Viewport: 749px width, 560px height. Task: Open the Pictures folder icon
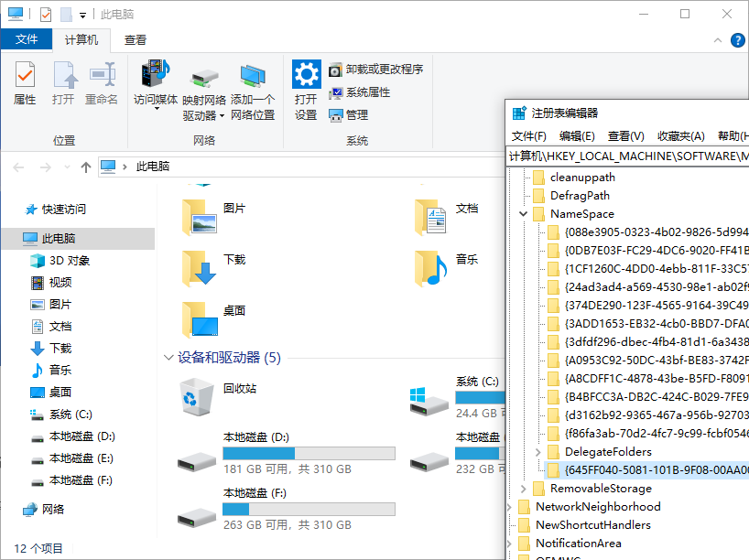pos(200,217)
